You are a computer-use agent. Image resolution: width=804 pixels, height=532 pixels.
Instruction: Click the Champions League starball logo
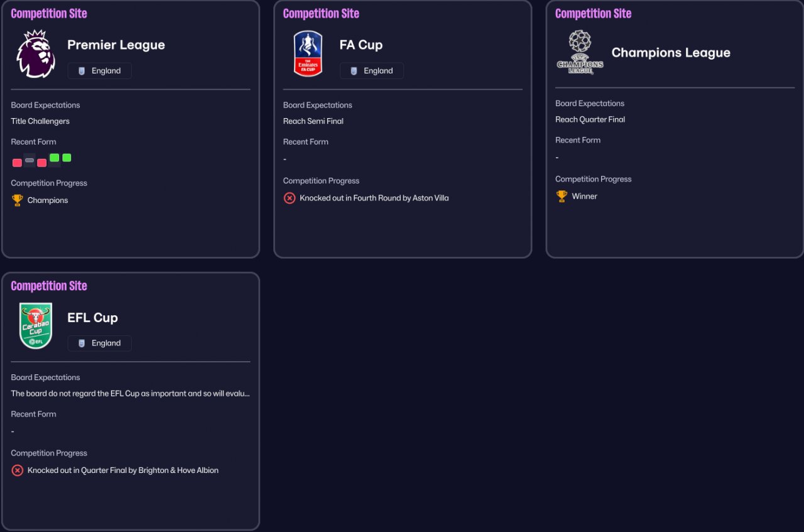580,53
